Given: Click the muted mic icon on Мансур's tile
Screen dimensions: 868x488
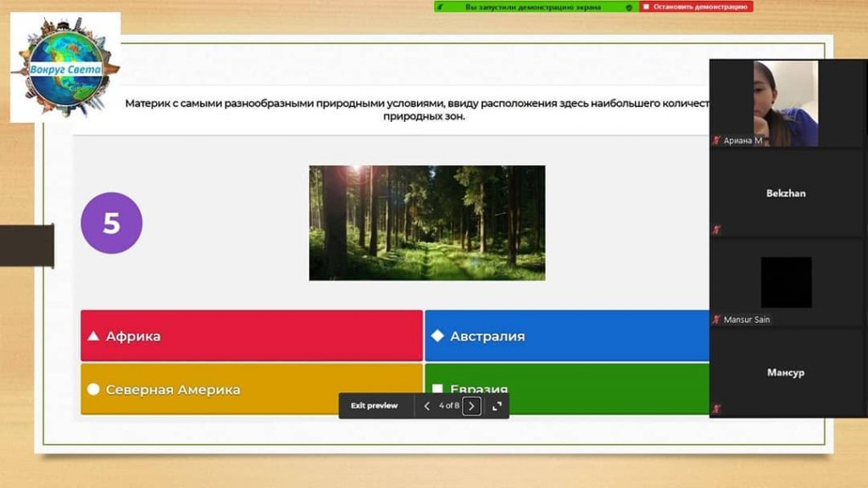Looking at the screenshot, I should click(x=717, y=409).
